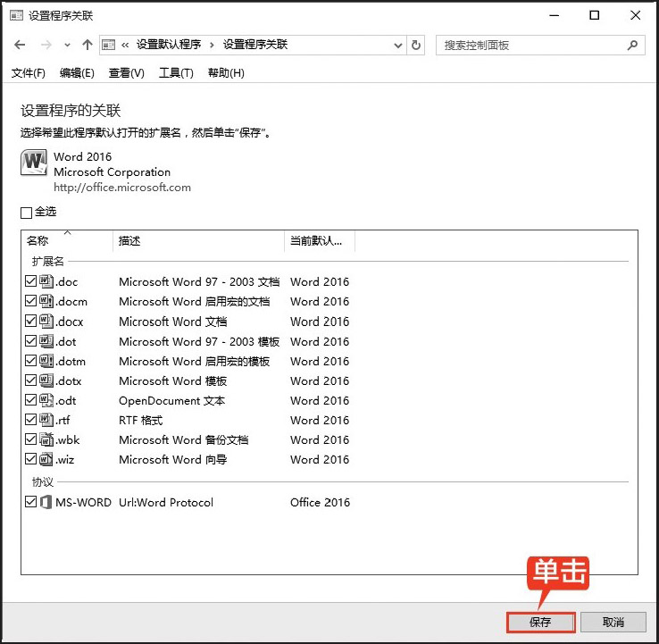
Task: Click the forward navigation arrow
Action: pos(46,45)
